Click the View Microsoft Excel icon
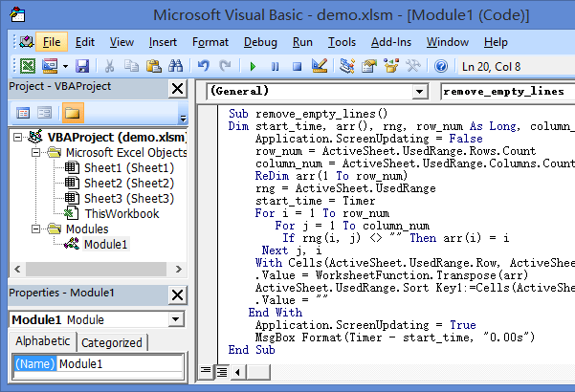This screenshot has width=575, height=392. (26, 66)
